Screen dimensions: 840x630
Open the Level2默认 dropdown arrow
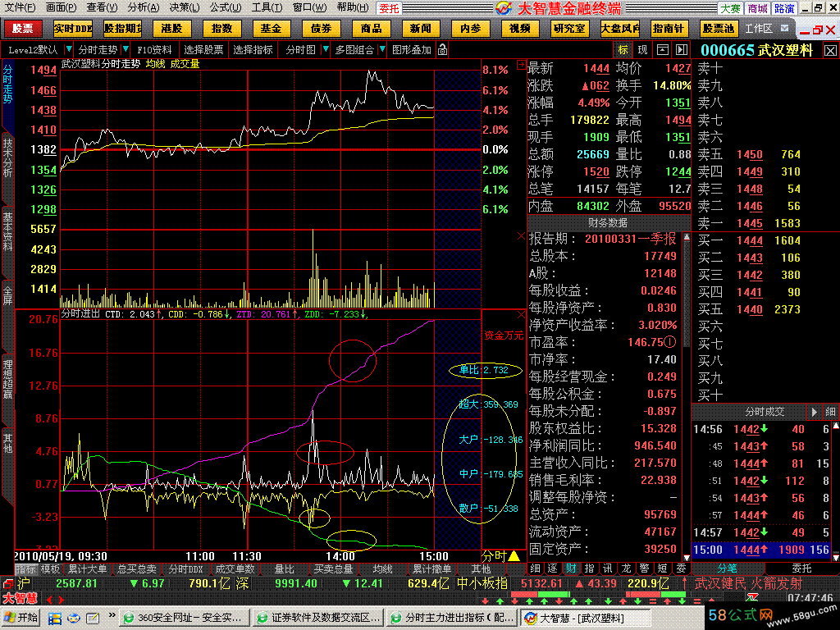coord(69,50)
